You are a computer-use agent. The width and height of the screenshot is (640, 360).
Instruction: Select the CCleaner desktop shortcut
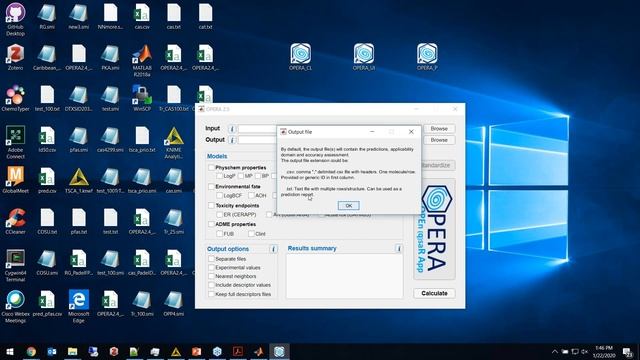16,220
